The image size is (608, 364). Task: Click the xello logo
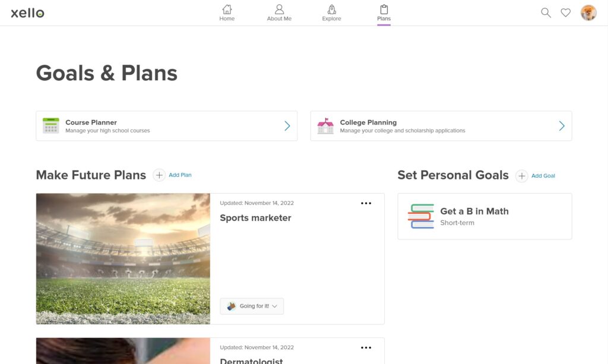coord(27,12)
